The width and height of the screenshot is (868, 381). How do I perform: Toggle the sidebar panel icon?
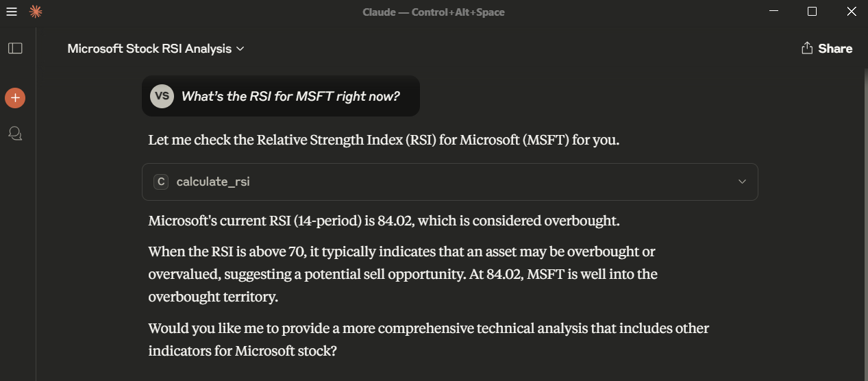point(15,48)
